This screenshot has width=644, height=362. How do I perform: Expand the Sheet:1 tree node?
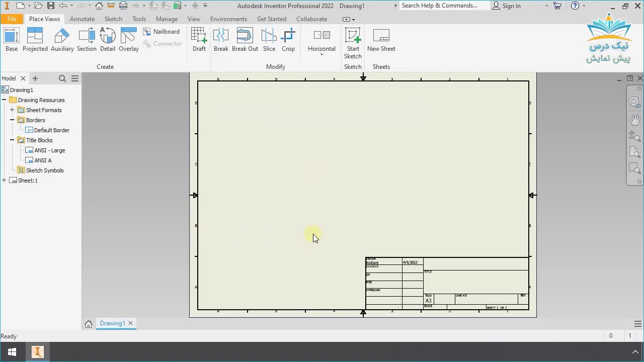coord(4,180)
